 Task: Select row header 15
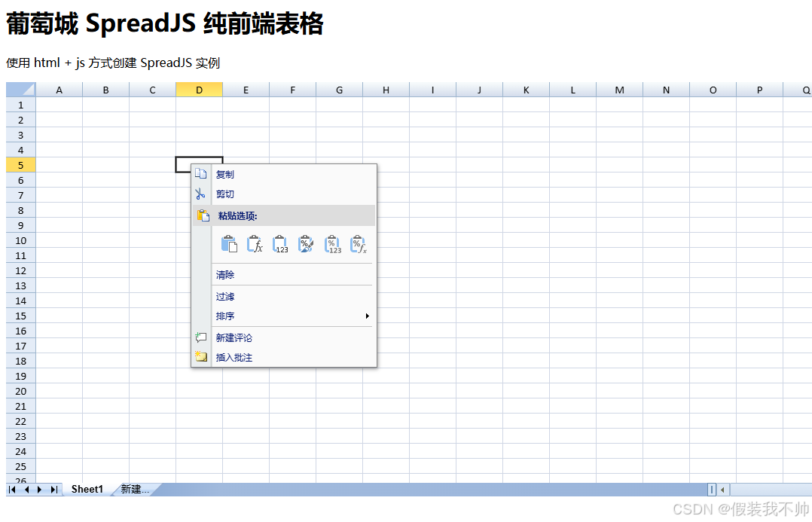pyautogui.click(x=21, y=316)
